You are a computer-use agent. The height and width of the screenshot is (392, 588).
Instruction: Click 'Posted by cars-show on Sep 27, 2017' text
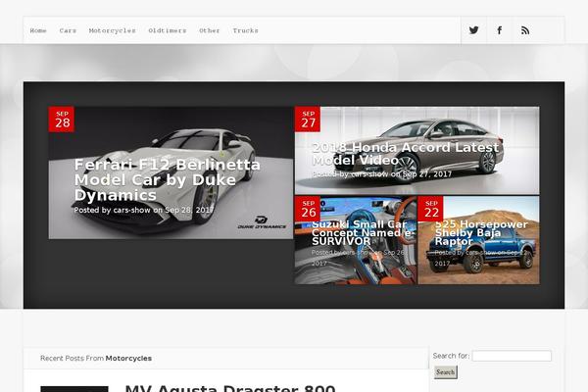click(382, 174)
